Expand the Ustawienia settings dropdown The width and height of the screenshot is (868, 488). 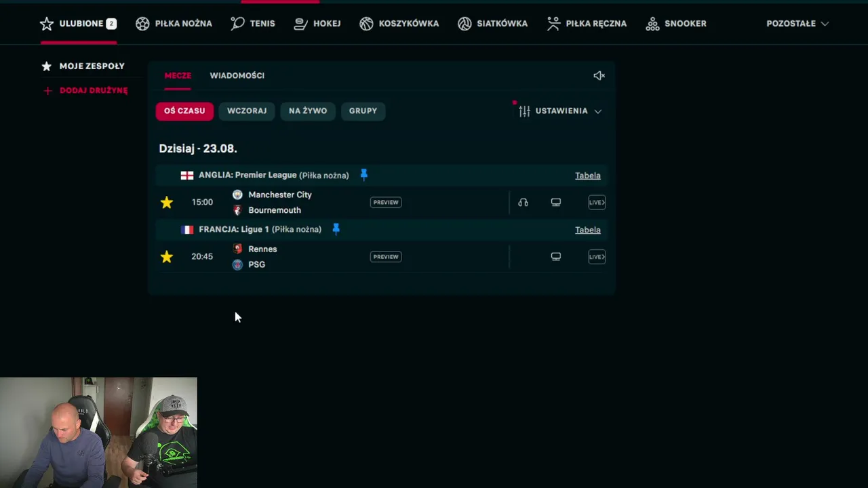pos(560,111)
